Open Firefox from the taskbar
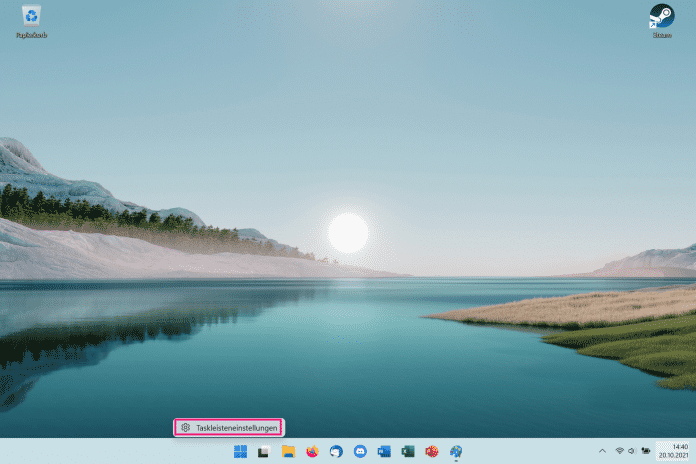 (x=312, y=452)
